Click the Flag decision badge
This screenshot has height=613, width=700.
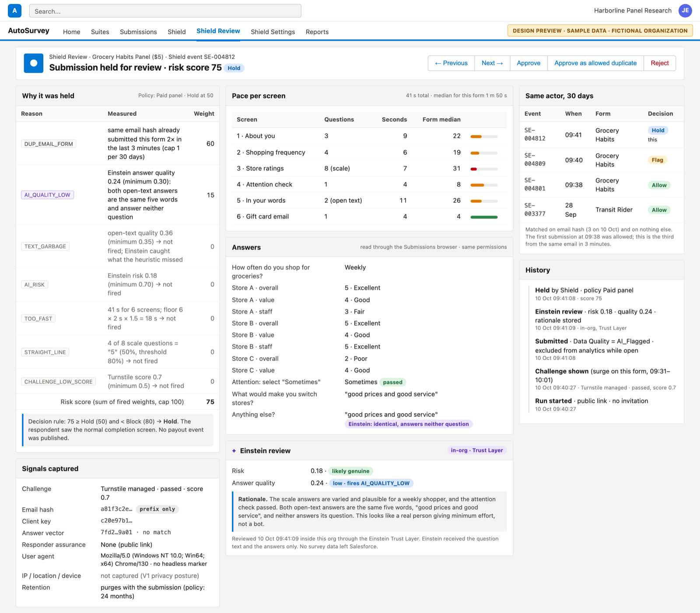point(657,160)
